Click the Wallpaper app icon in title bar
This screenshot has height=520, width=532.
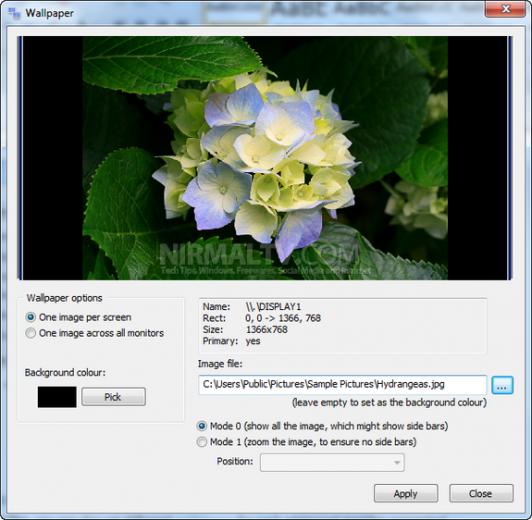[x=14, y=14]
